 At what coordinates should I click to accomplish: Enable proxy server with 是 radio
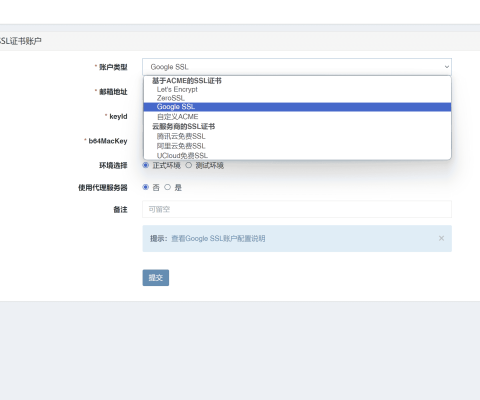tap(167, 187)
